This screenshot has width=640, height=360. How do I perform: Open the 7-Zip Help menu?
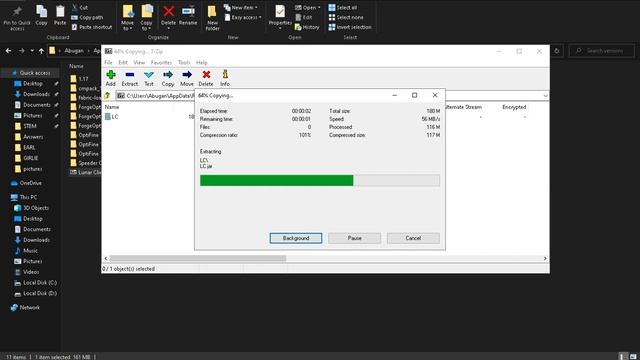202,62
